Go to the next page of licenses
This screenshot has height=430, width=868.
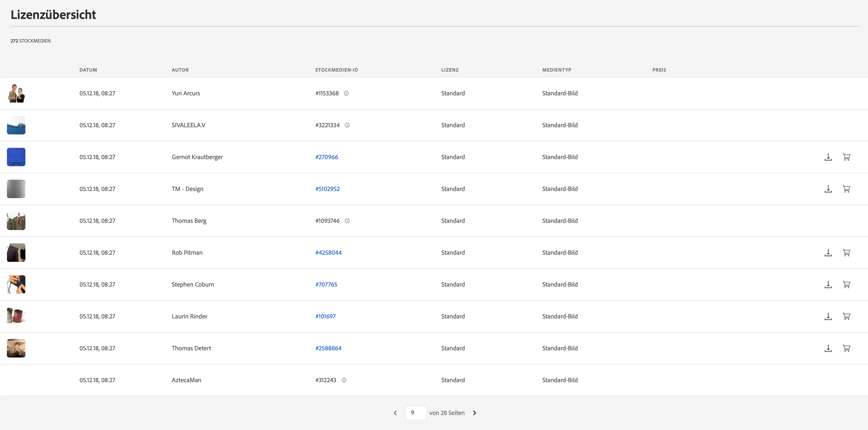tap(474, 413)
